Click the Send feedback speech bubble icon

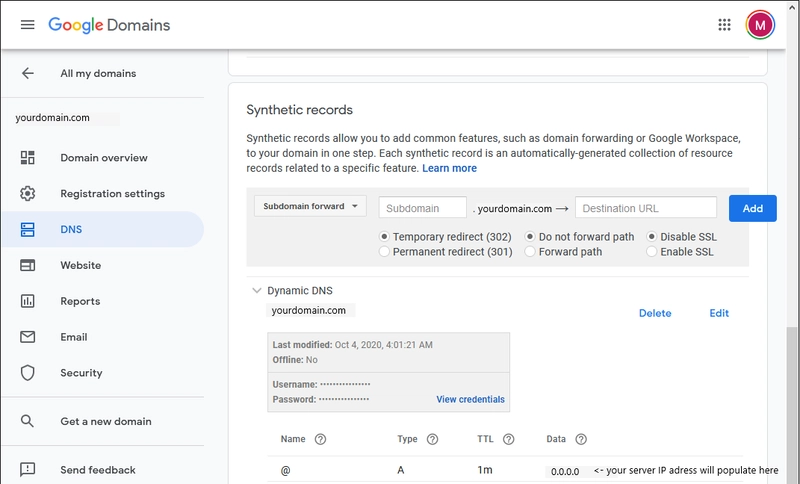tap(28, 469)
